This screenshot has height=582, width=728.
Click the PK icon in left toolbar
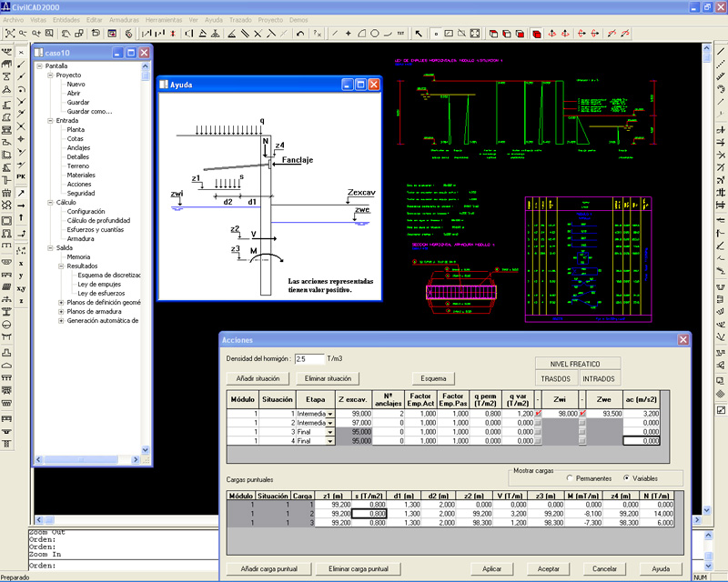click(21, 176)
